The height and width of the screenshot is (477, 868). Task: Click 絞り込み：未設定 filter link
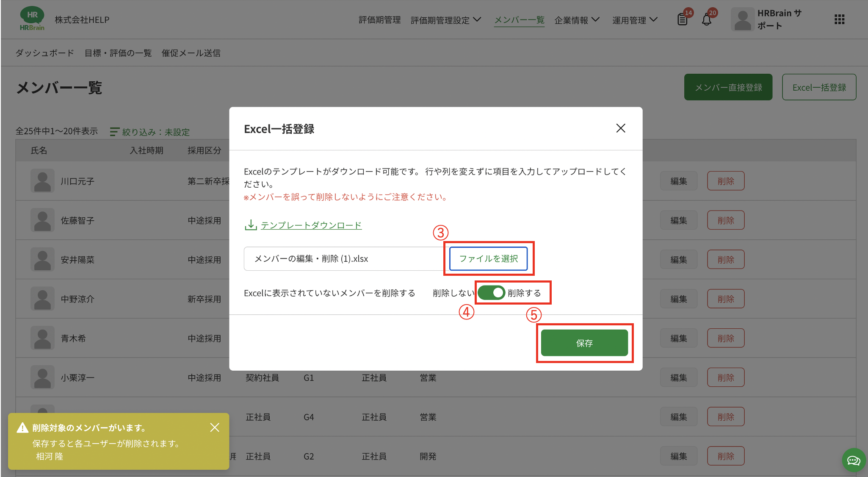(156, 132)
